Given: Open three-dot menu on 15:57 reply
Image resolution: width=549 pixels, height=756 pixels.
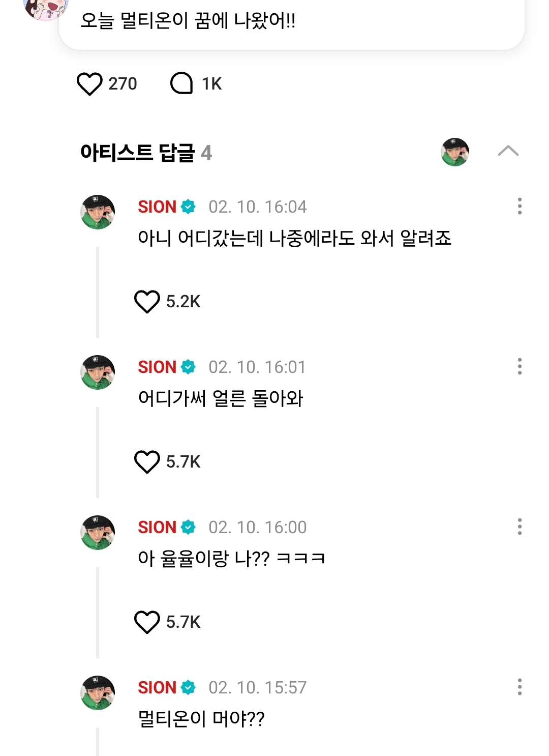Looking at the screenshot, I should coord(520,687).
